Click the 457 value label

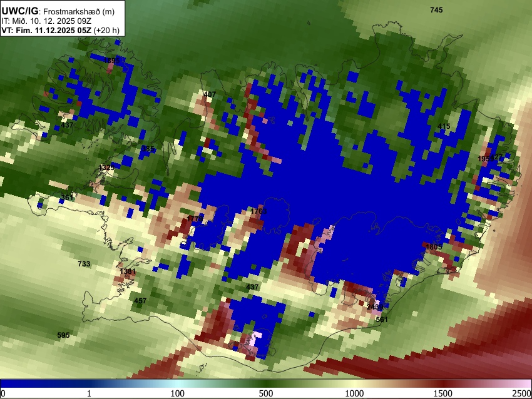coord(140,301)
